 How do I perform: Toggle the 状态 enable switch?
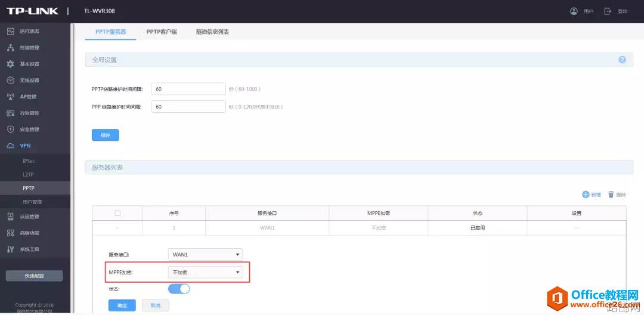179,289
